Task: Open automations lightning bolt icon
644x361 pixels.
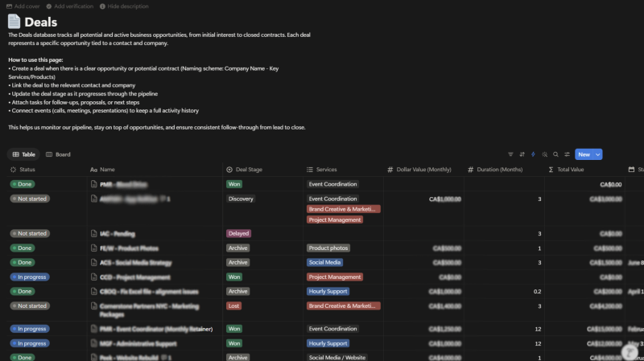Action: pyautogui.click(x=533, y=154)
